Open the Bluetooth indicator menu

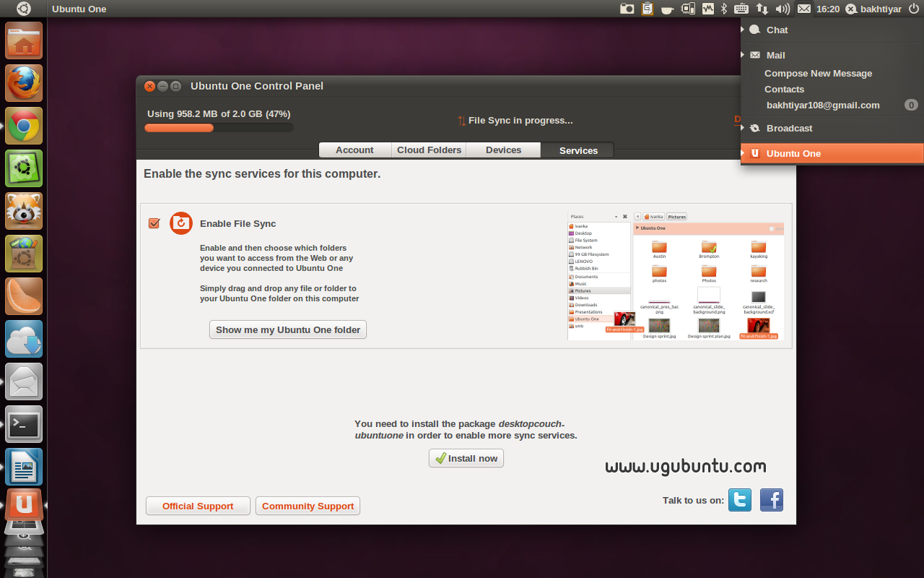coord(724,9)
